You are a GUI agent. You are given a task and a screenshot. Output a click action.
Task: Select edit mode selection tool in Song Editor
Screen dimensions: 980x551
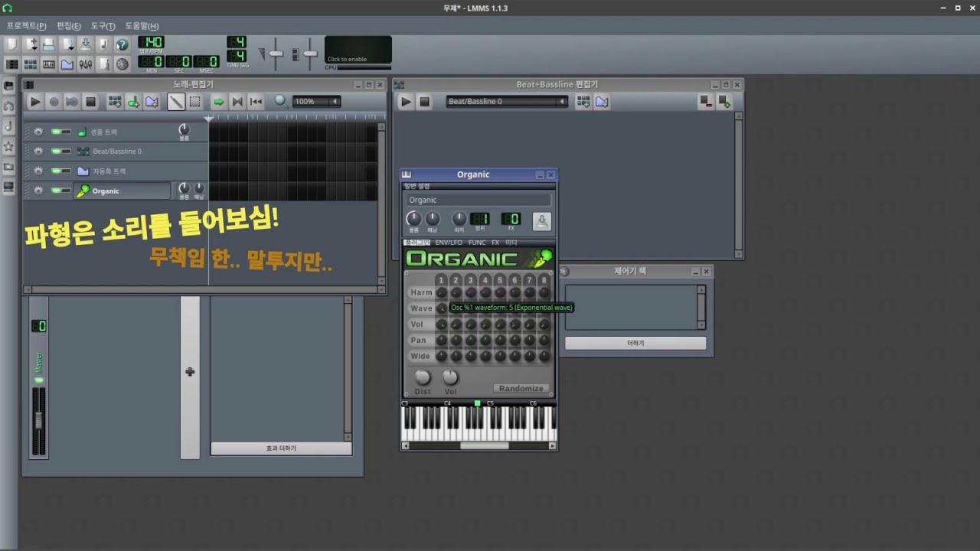pyautogui.click(x=194, y=101)
